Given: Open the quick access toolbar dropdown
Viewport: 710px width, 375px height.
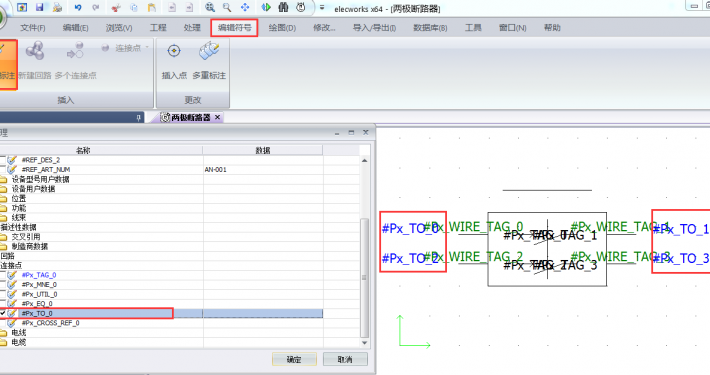Looking at the screenshot, I should (322, 7).
